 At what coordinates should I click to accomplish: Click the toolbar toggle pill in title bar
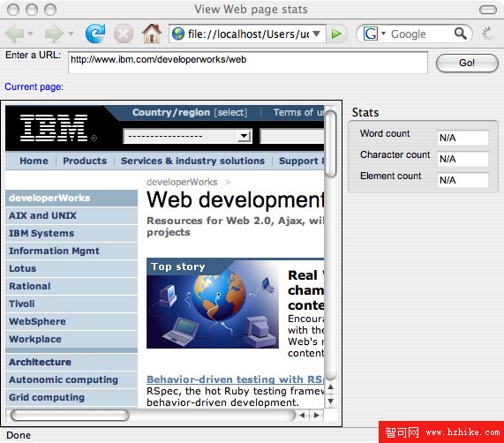pos(488,10)
